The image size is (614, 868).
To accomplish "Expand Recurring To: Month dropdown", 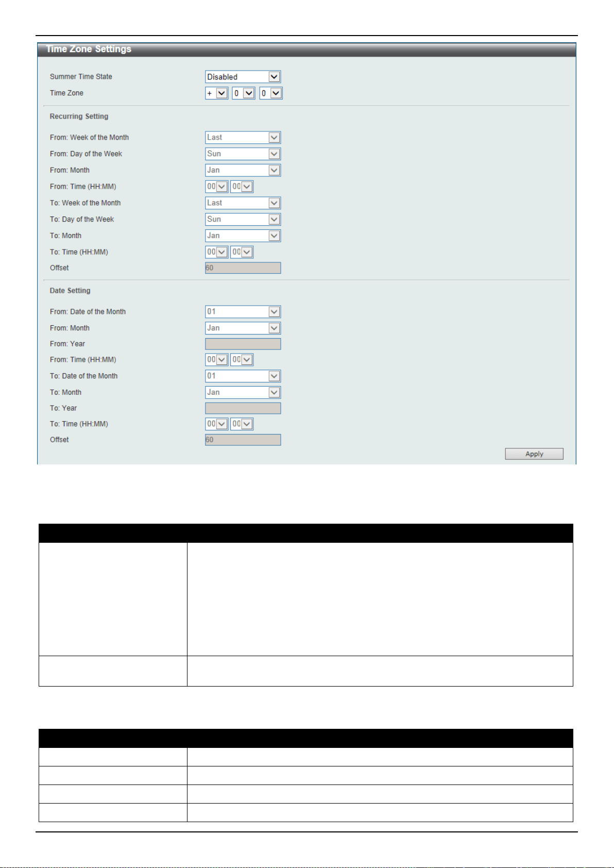I will (x=243, y=236).
